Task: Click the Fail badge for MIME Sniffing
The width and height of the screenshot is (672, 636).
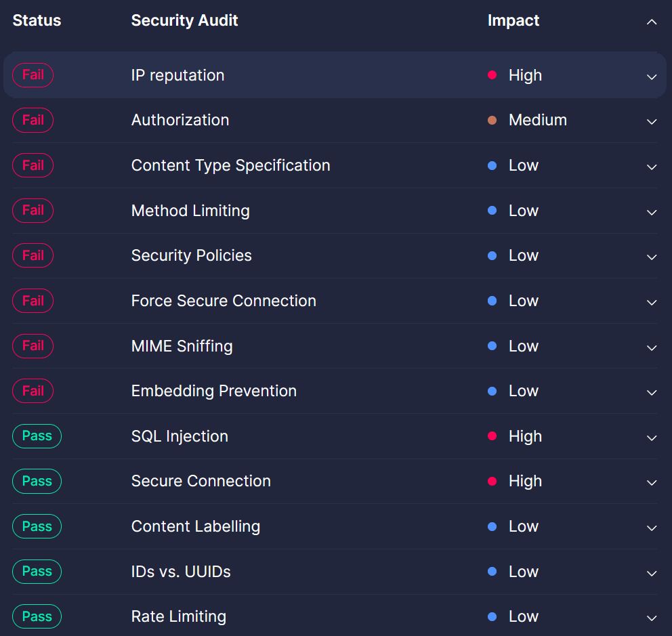Action: (x=33, y=345)
